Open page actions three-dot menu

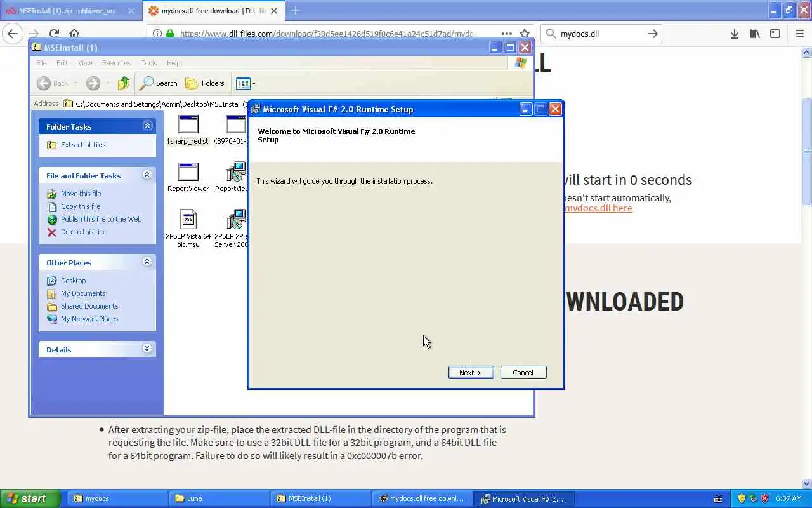[506, 34]
